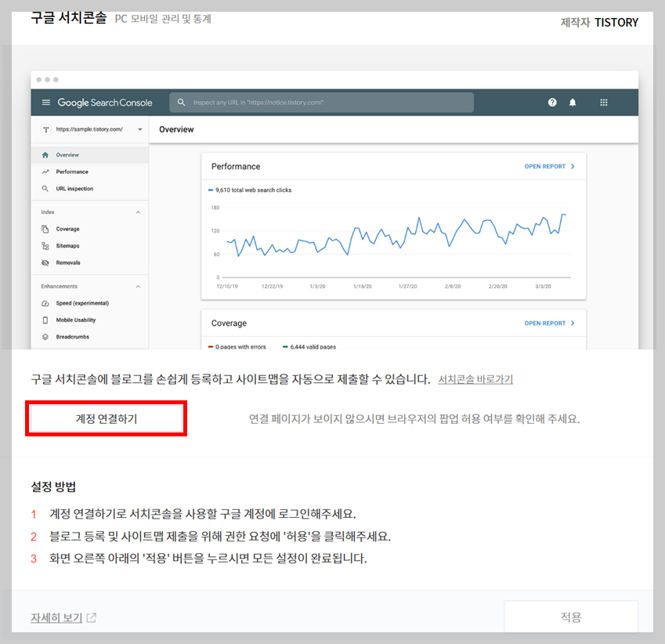The width and height of the screenshot is (665, 644).
Task: Click the Overview home icon in sidebar
Action: 45,155
